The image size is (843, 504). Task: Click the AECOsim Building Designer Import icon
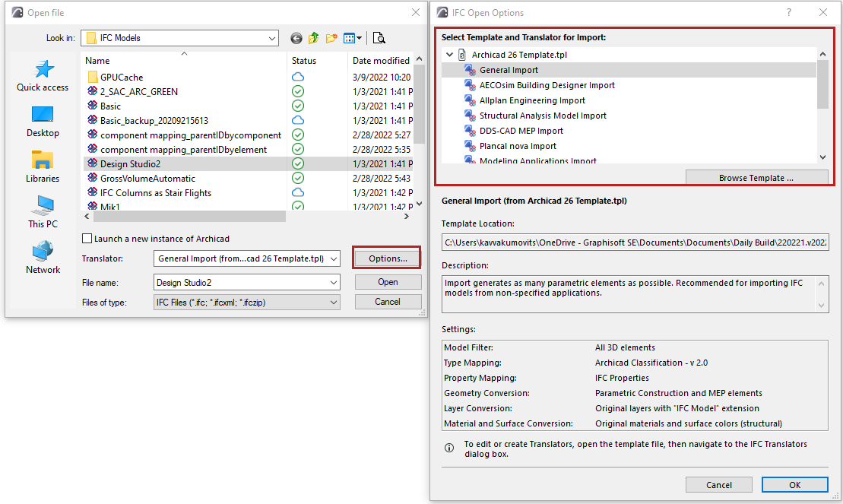pyautogui.click(x=470, y=85)
